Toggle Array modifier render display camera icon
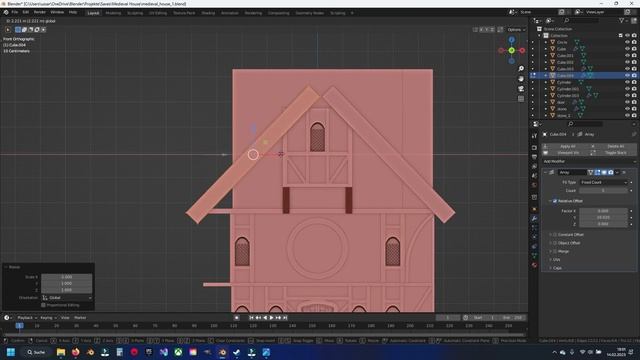The width and height of the screenshot is (640, 360). [x=611, y=172]
